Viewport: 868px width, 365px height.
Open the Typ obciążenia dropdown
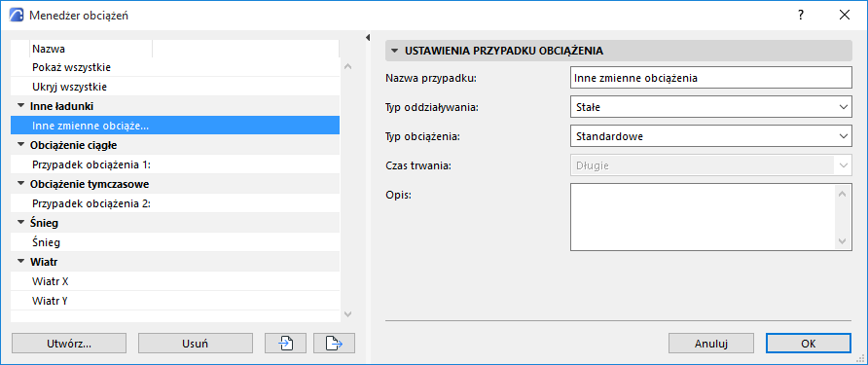(x=710, y=135)
